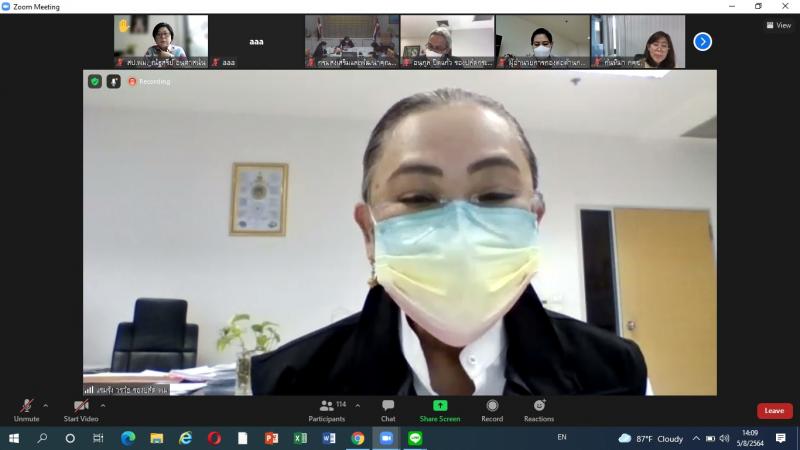Open Opera browser from the taskbar
Image resolution: width=800 pixels, height=450 pixels.
pos(214,438)
